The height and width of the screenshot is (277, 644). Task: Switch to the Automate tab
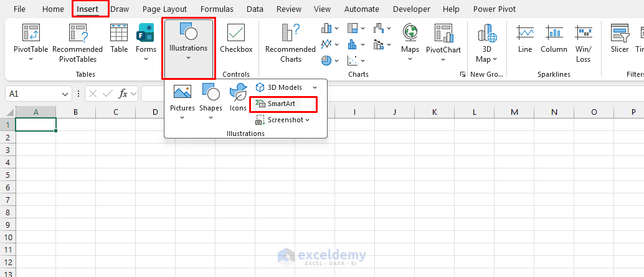click(x=362, y=9)
